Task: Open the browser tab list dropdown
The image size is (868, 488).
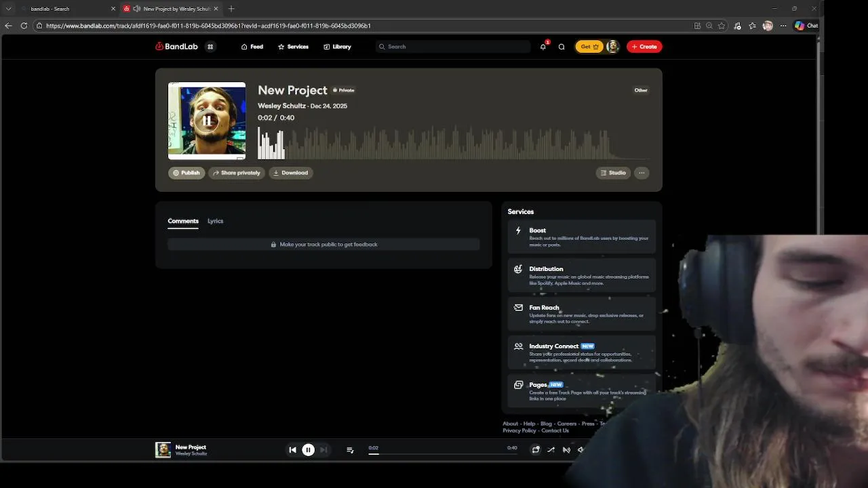Action: tap(8, 9)
